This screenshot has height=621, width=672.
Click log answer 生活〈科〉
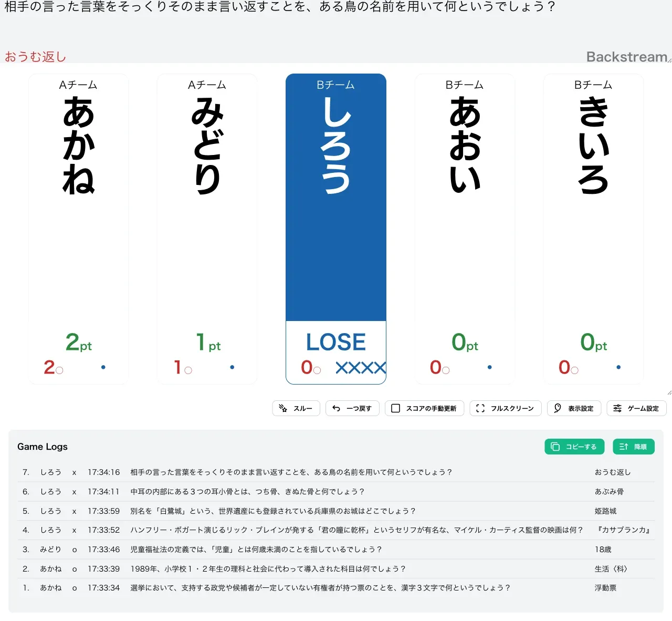(x=611, y=569)
